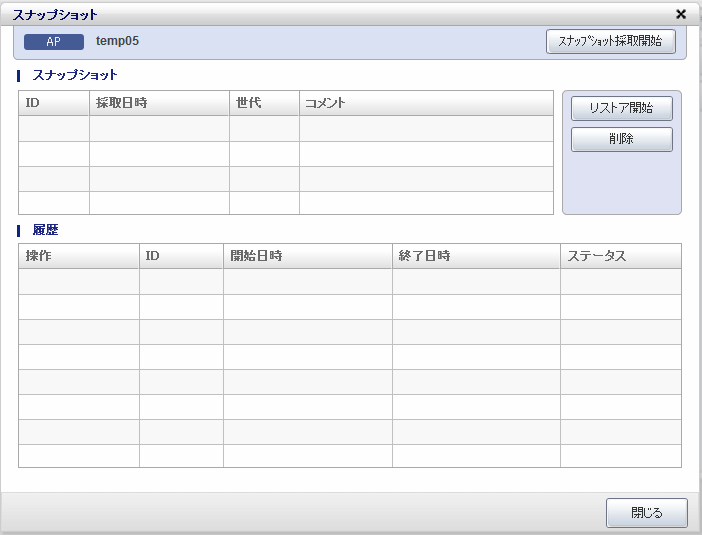This screenshot has width=702, height=535.
Task: Click the 世代 column header
Action: point(264,103)
